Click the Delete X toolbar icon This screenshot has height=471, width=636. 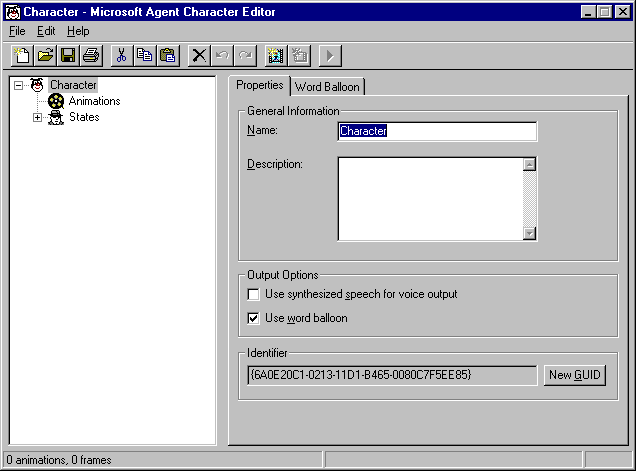pyautogui.click(x=199, y=55)
